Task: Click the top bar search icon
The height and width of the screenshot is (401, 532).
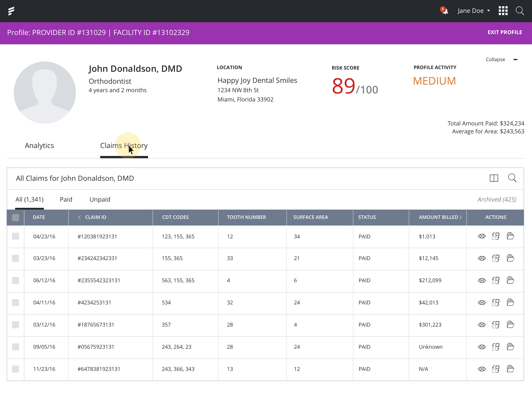Action: [x=520, y=11]
